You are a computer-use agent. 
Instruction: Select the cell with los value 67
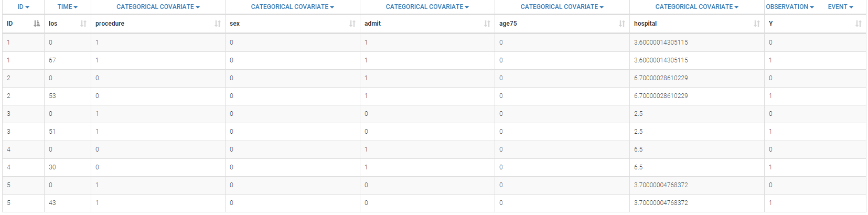pos(52,60)
